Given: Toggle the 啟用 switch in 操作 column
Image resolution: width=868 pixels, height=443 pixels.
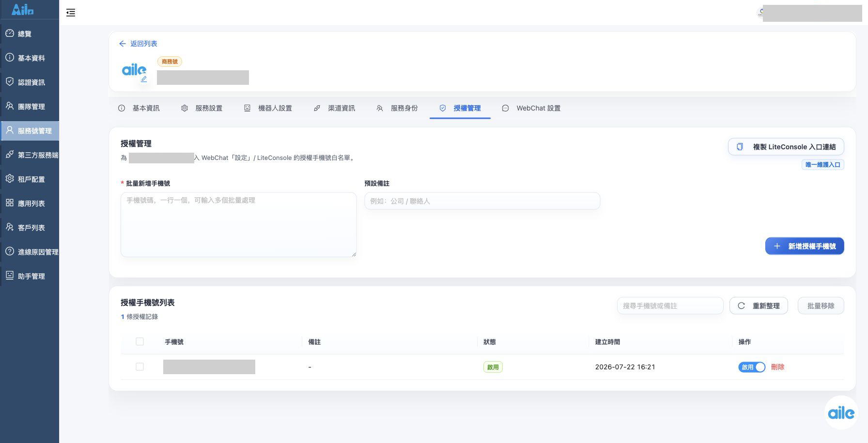Looking at the screenshot, I should click(x=752, y=367).
